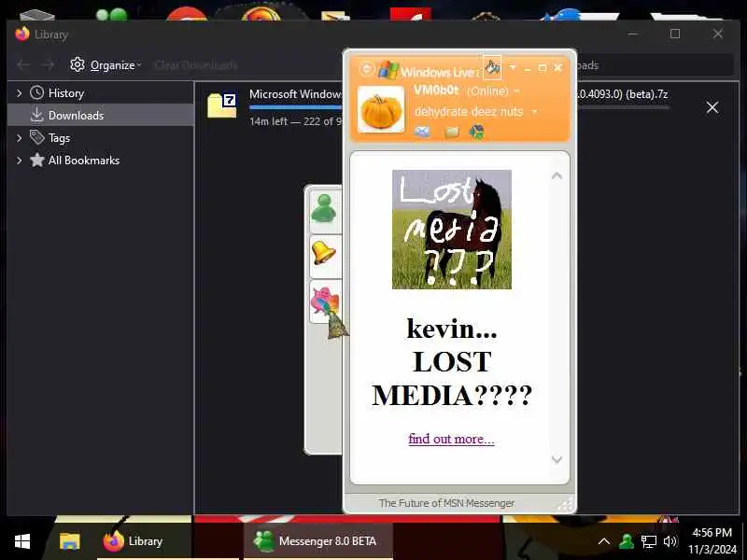The image size is (747, 560).
Task: Click the Lost media horse image
Action: point(452,229)
